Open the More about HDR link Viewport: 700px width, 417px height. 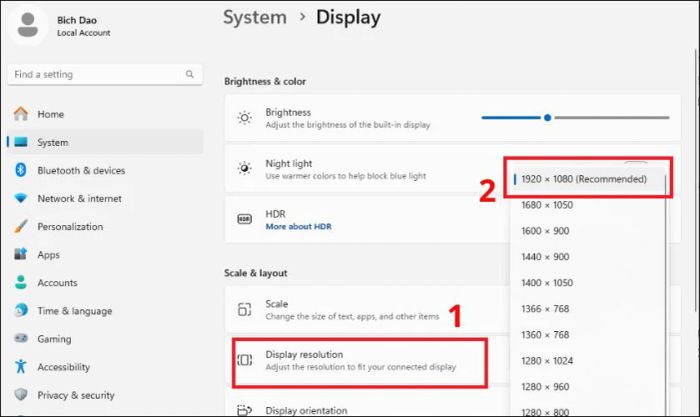(299, 226)
